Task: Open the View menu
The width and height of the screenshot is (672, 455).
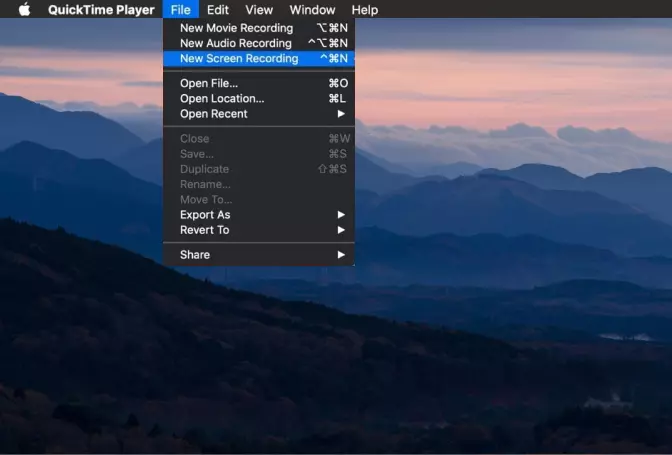Action: click(259, 9)
